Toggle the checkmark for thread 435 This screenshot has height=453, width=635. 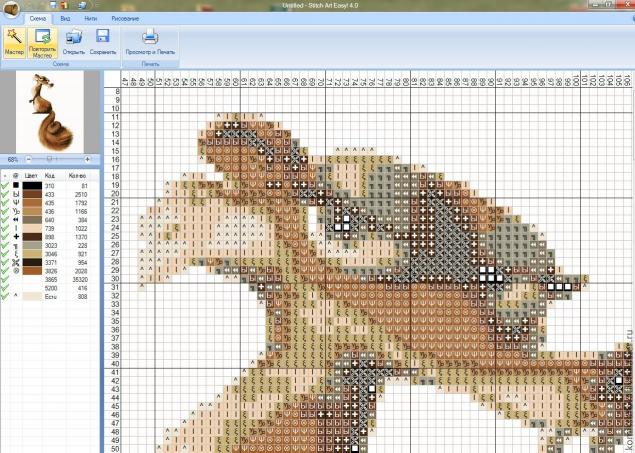pyautogui.click(x=5, y=203)
